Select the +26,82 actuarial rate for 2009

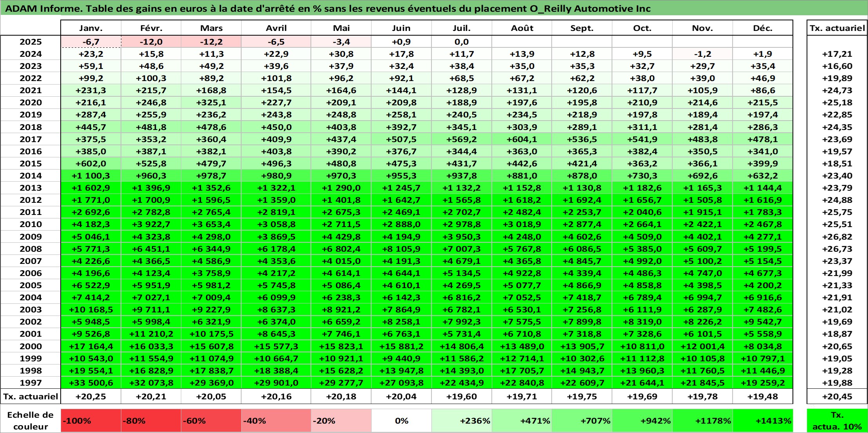point(837,236)
